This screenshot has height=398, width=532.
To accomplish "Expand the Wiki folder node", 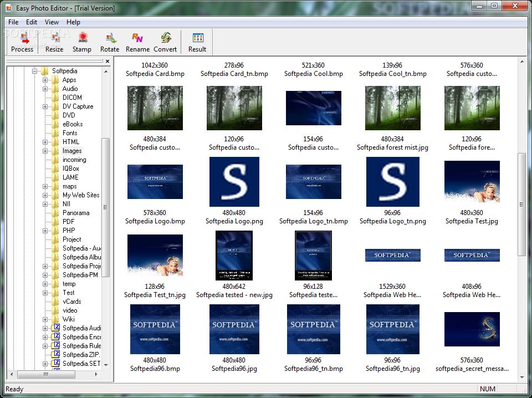I will 45,319.
